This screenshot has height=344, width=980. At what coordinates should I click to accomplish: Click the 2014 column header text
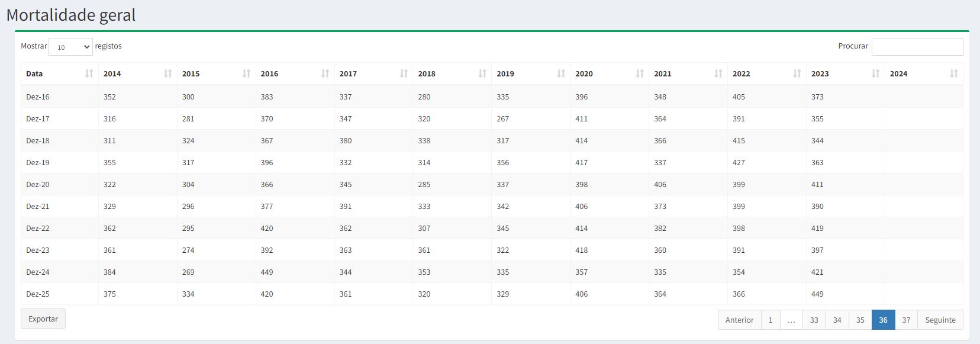click(112, 73)
